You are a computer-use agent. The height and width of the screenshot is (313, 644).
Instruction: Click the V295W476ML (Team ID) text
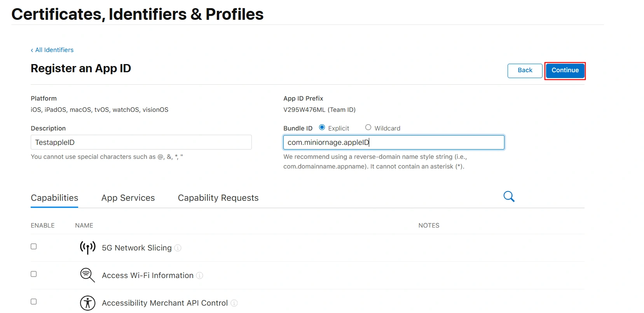(x=319, y=110)
